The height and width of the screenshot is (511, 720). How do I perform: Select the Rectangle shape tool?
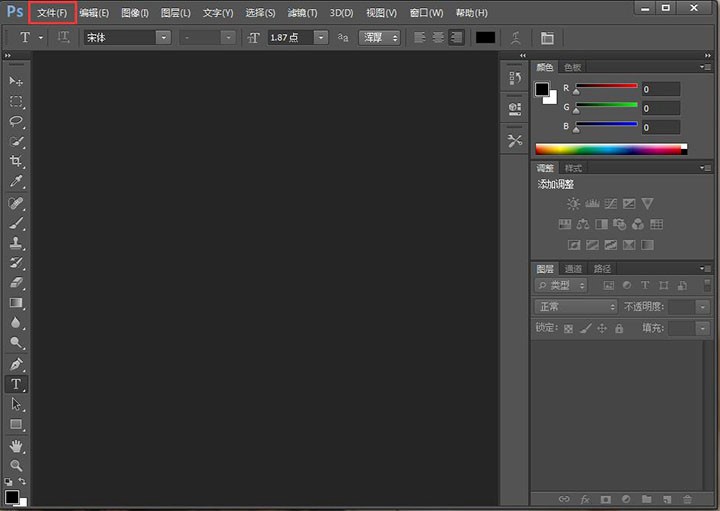pyautogui.click(x=16, y=424)
